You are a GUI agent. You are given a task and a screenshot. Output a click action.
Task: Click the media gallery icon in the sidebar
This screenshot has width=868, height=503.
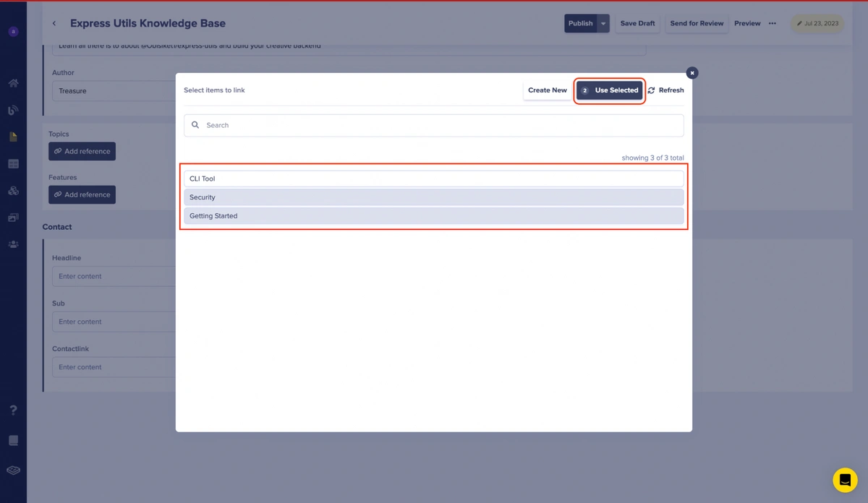click(x=13, y=218)
